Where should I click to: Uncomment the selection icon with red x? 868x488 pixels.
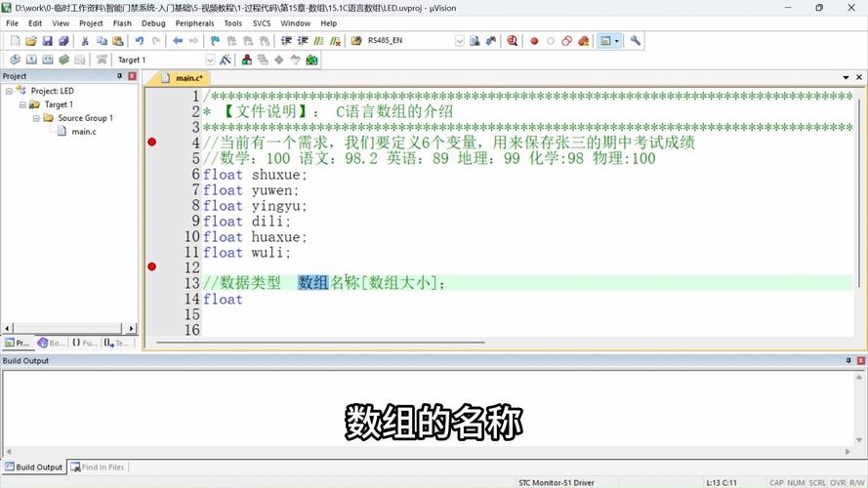click(x=335, y=41)
